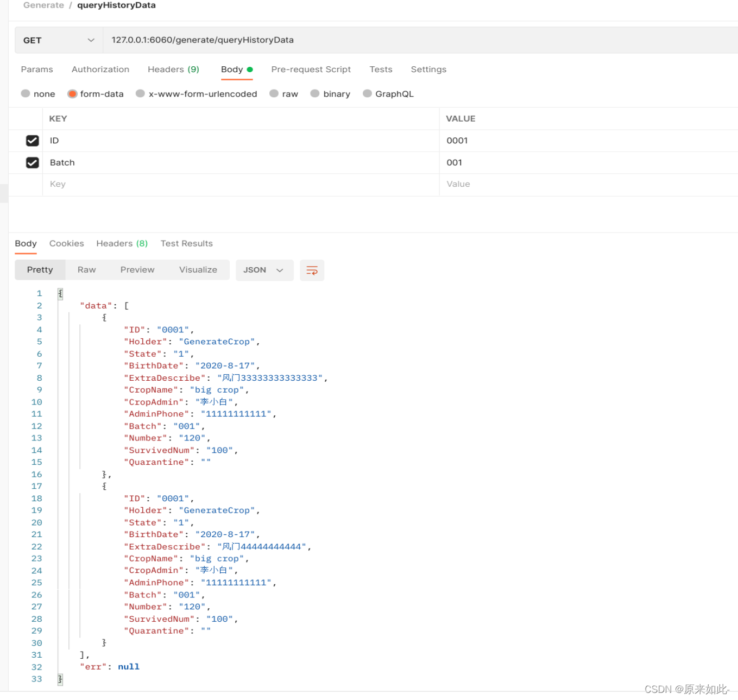Open the Test Results tab
The image size is (738, 700).
[186, 243]
